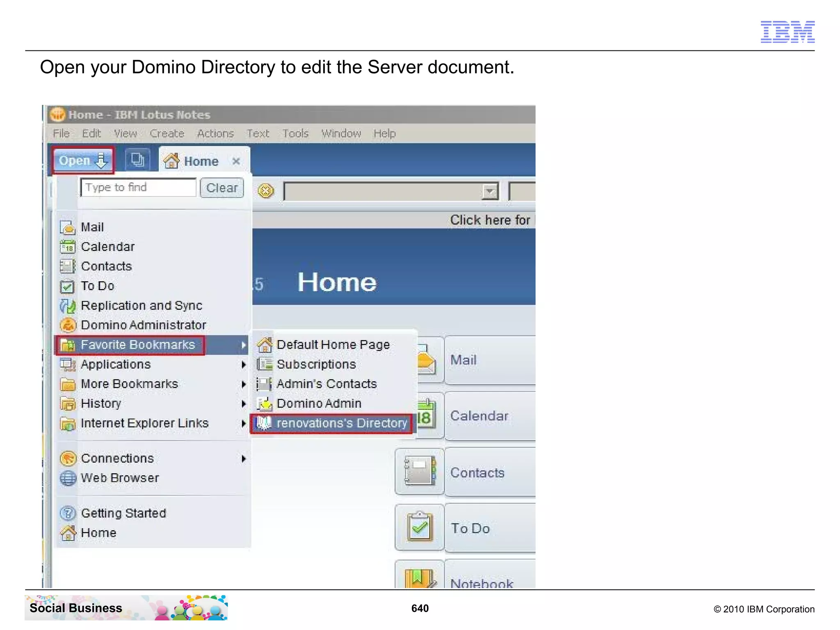Click the Calendar icon in the Open list
The width and height of the screenshot is (840, 630).
click(68, 247)
